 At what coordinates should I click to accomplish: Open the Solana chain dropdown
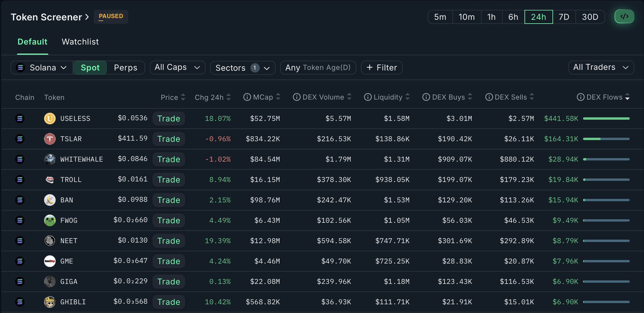(42, 68)
